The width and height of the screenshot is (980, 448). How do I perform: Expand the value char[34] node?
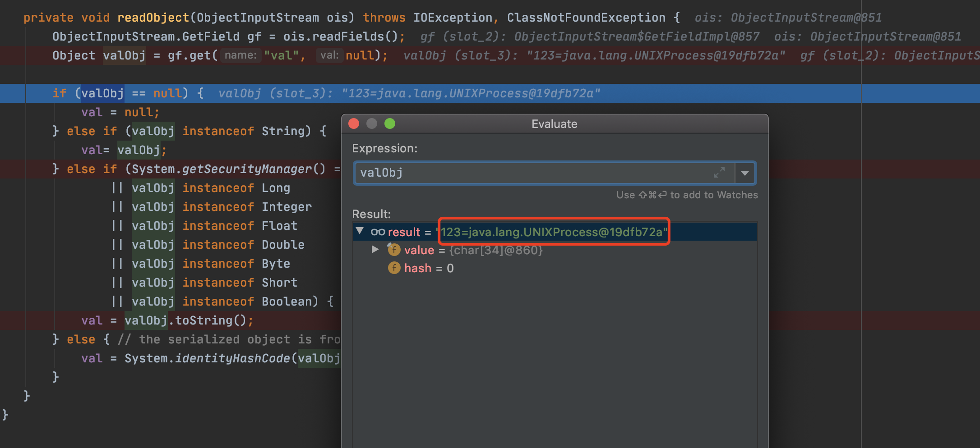(x=375, y=250)
